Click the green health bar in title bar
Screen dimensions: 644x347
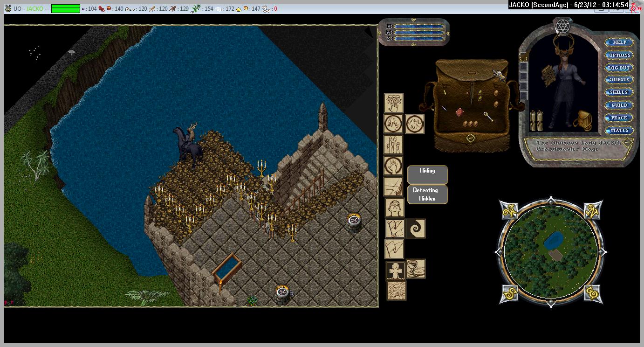(65, 8)
